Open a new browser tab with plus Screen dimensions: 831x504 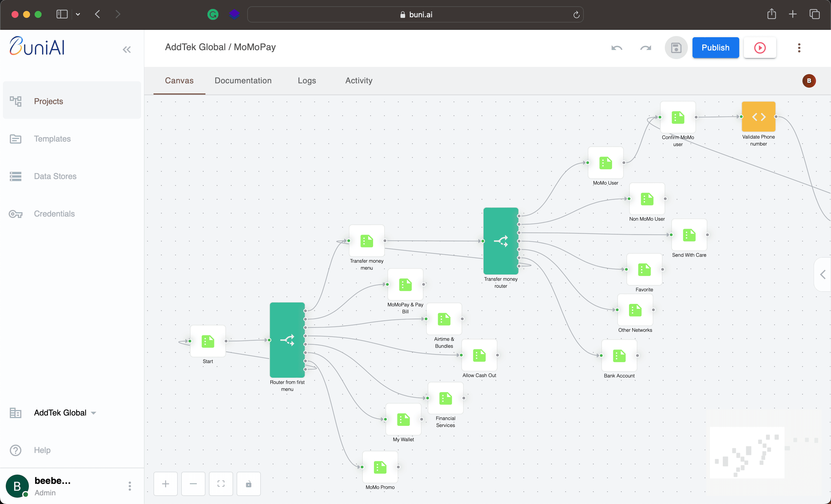click(x=793, y=14)
